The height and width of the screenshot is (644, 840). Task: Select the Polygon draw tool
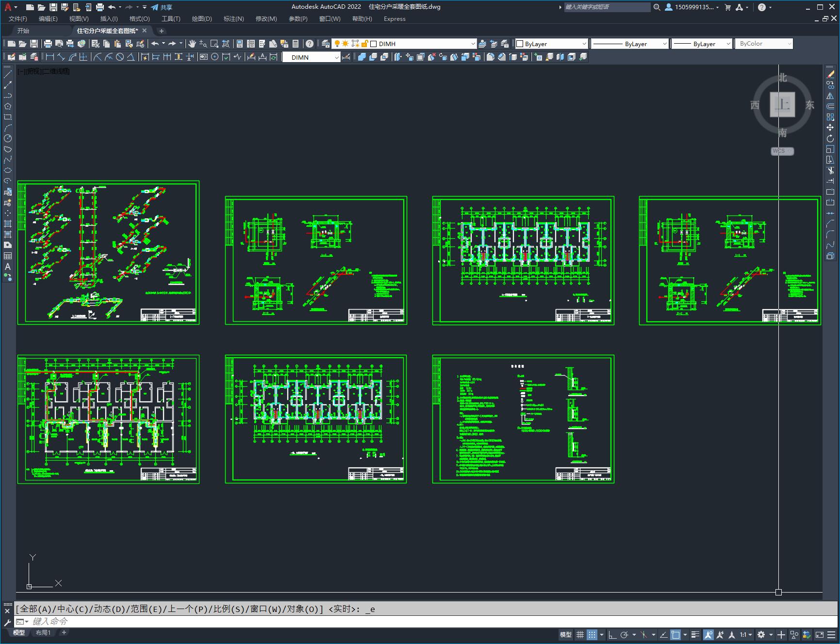coord(8,106)
